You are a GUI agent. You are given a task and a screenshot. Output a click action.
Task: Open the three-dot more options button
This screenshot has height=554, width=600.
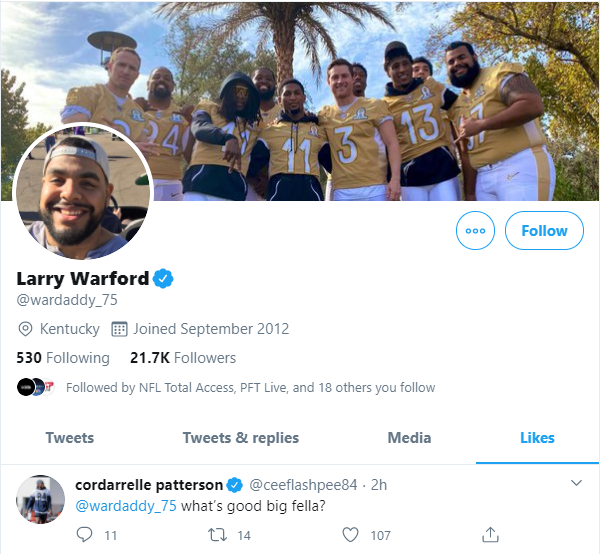click(x=475, y=230)
